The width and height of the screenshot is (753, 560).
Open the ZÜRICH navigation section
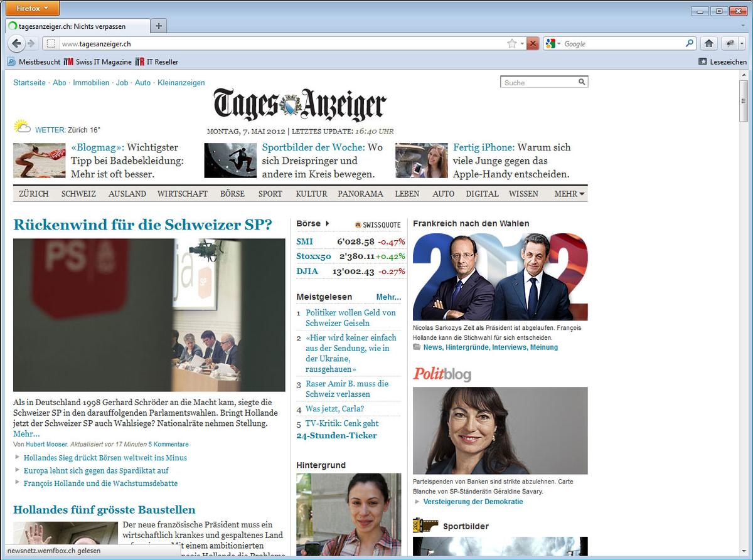click(x=34, y=194)
